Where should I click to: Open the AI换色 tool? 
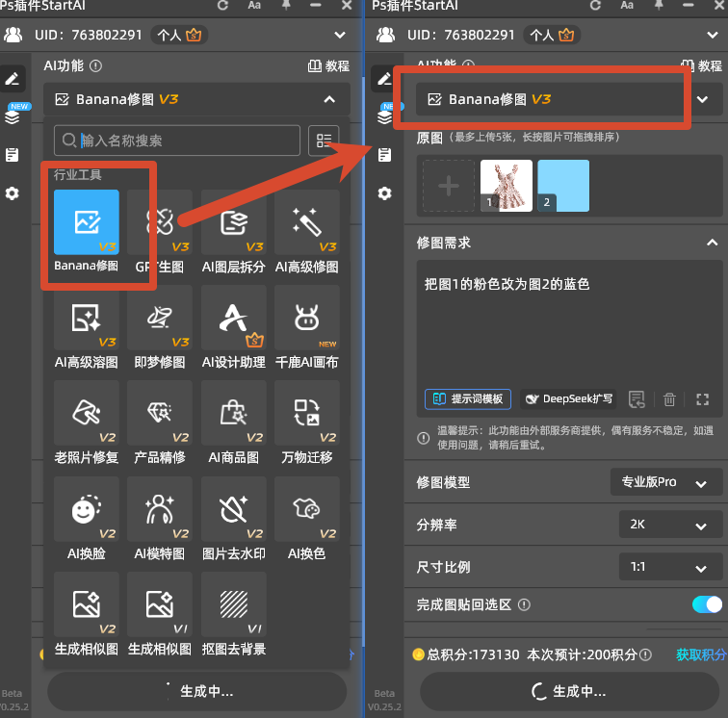click(x=307, y=509)
